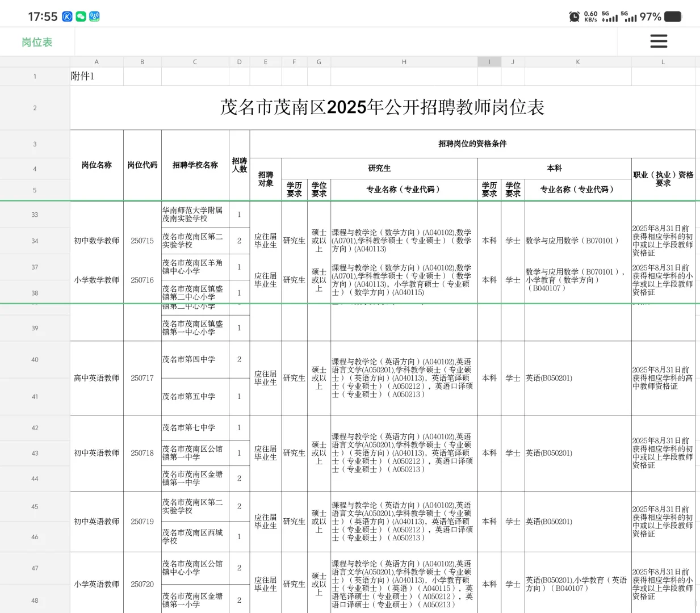Click position code 250718

(x=142, y=453)
